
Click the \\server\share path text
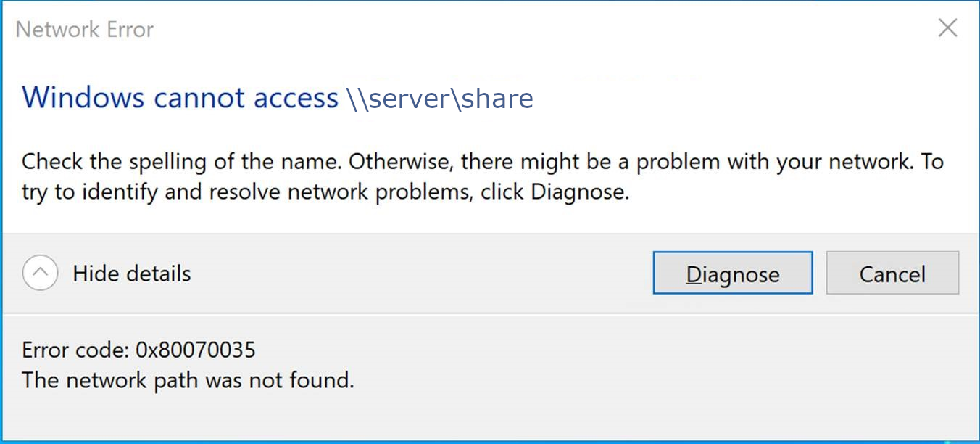click(x=439, y=98)
